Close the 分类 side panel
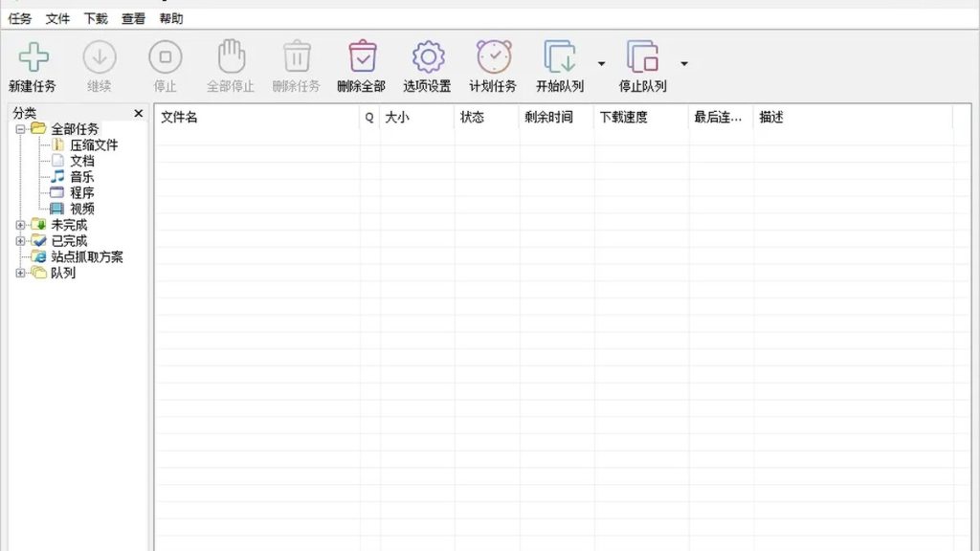Image resolution: width=980 pixels, height=551 pixels. (x=139, y=113)
